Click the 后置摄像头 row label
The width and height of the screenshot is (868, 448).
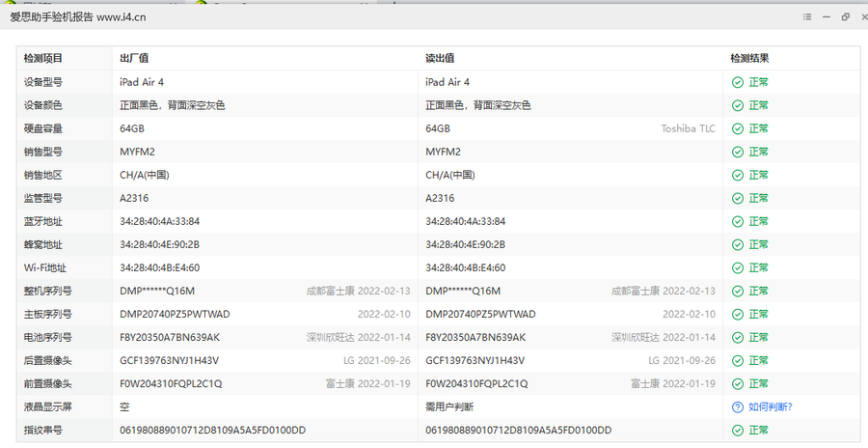[x=47, y=361]
